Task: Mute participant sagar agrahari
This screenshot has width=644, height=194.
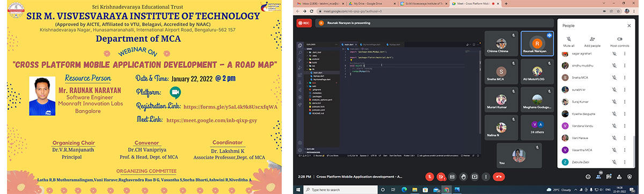Action: (x=614, y=54)
